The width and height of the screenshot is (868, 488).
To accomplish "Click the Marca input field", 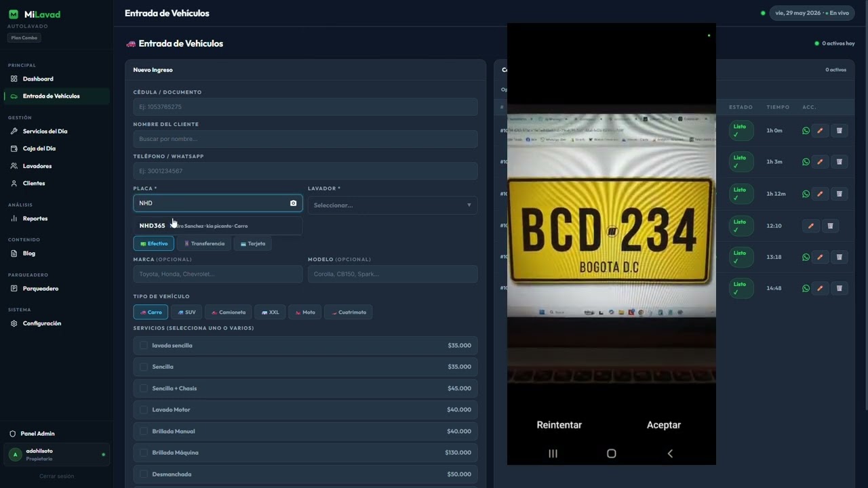I will pos(218,274).
